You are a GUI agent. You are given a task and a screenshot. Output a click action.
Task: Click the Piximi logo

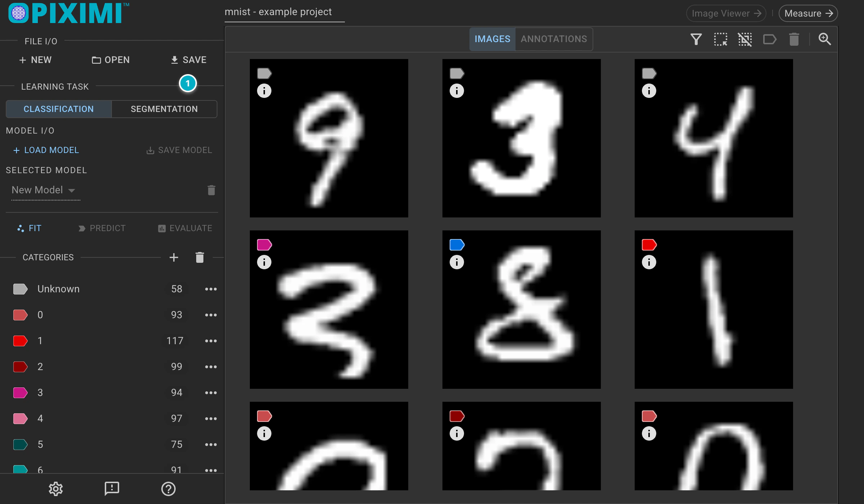click(68, 13)
